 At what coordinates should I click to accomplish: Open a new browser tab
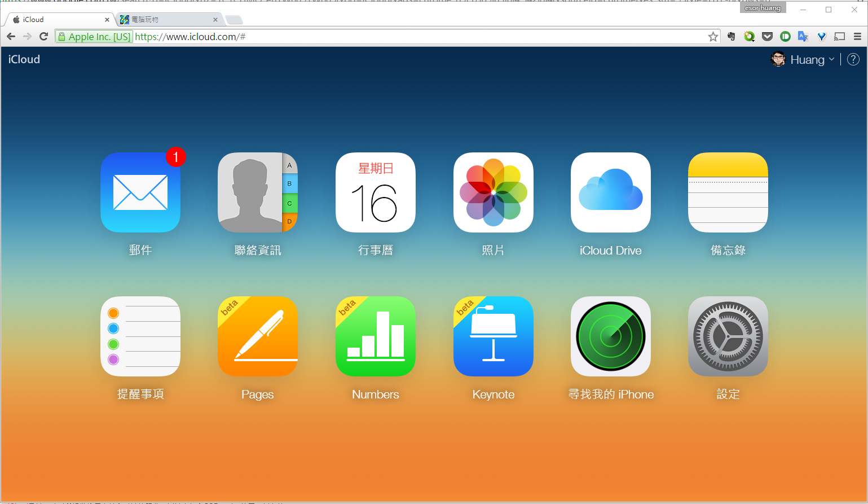coord(234,20)
